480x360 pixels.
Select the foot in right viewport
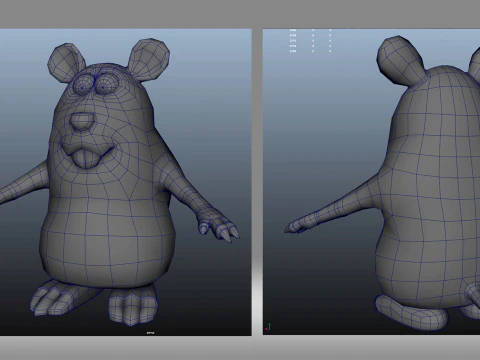coord(411,312)
